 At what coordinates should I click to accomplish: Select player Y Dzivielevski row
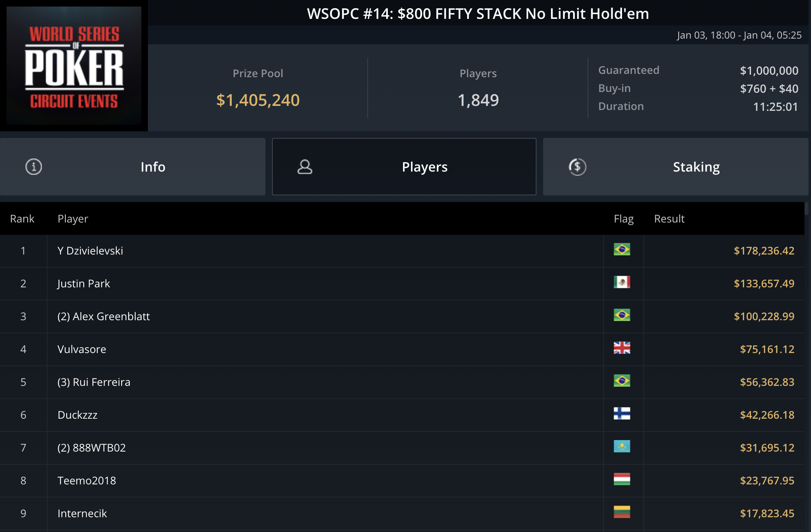pos(402,251)
